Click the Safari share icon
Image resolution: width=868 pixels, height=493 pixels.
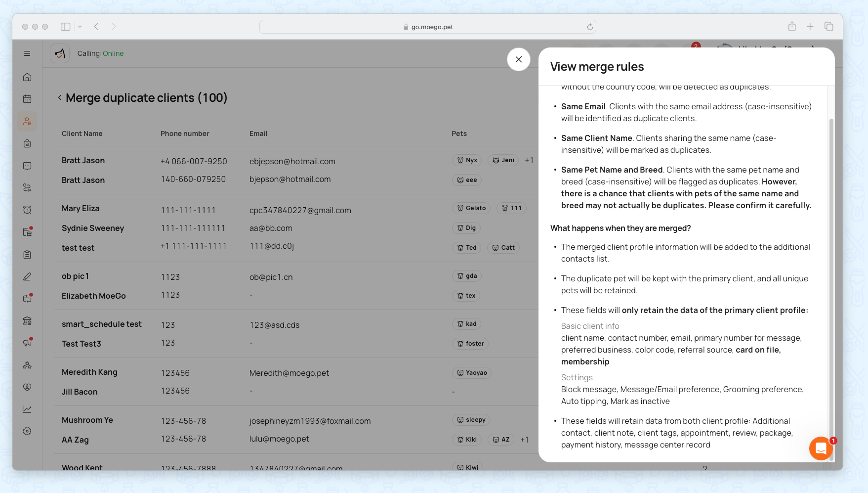coord(792,27)
